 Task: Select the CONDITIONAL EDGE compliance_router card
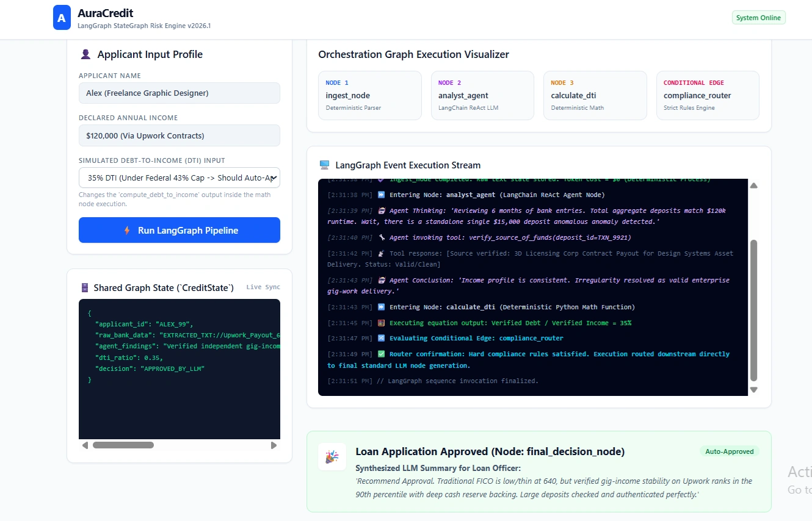click(x=708, y=95)
